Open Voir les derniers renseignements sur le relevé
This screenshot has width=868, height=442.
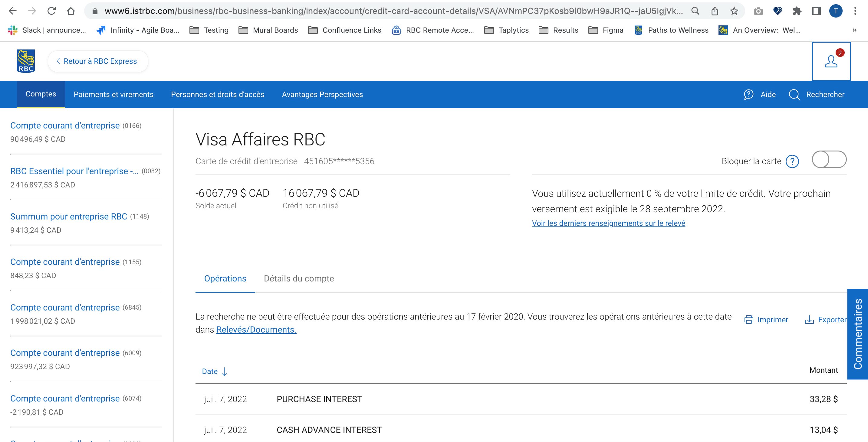(608, 223)
